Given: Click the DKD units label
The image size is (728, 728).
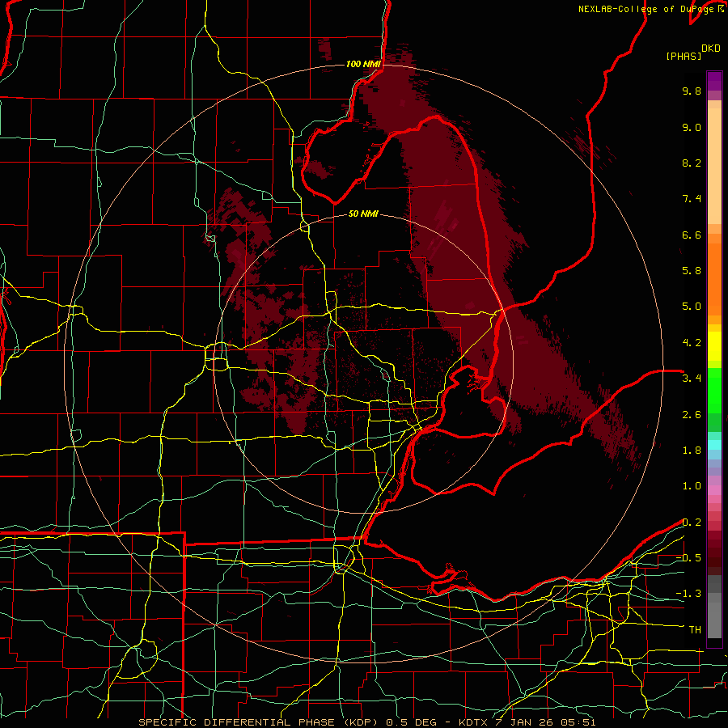Looking at the screenshot, I should (x=710, y=49).
